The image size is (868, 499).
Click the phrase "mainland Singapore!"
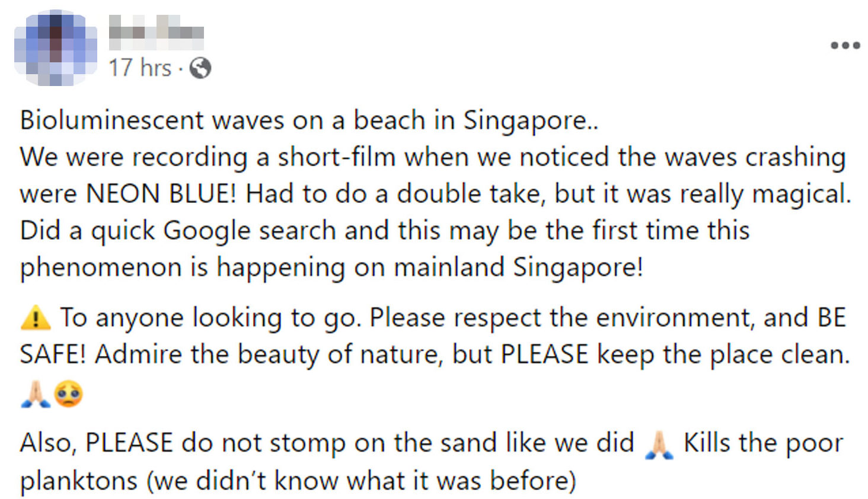518,267
